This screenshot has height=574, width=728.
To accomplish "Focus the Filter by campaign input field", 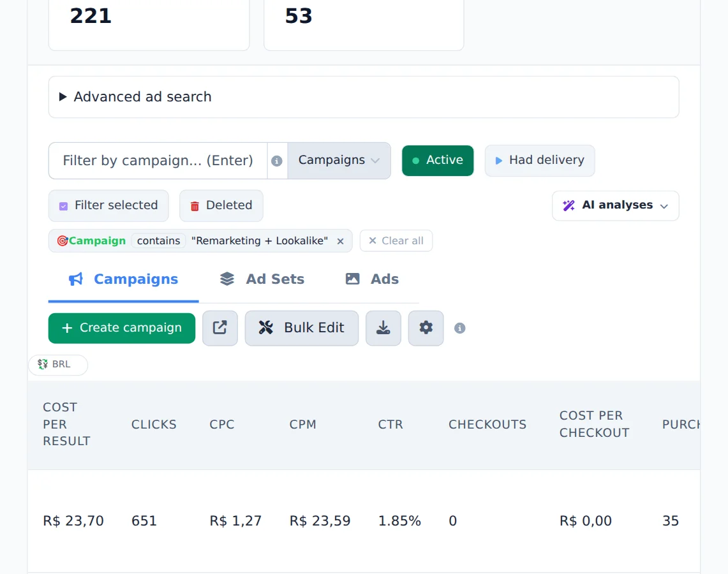I will point(158,161).
